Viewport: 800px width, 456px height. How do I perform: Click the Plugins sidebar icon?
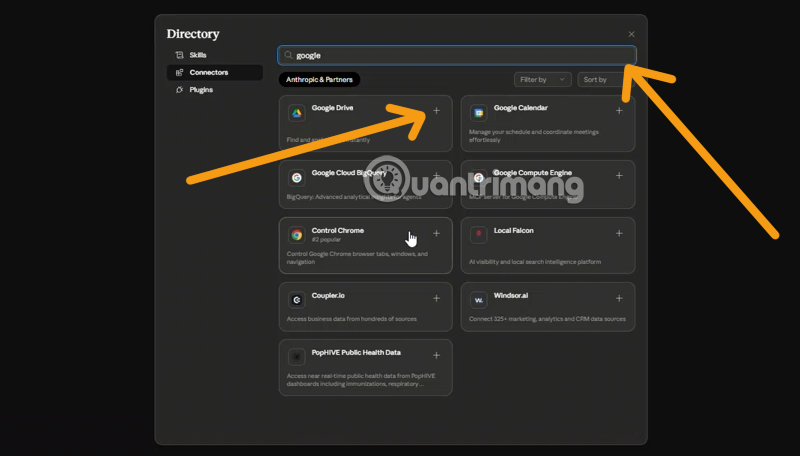179,90
